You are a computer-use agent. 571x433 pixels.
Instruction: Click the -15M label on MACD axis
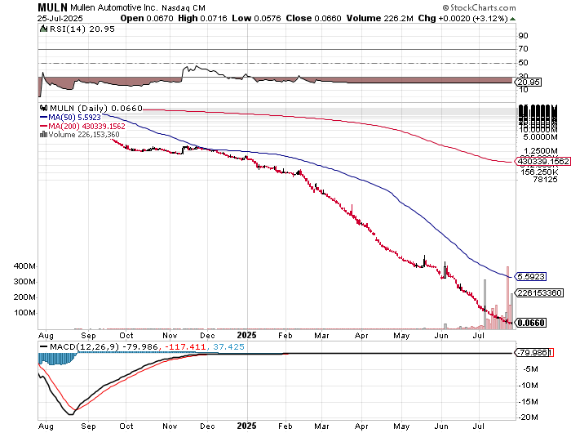click(529, 402)
